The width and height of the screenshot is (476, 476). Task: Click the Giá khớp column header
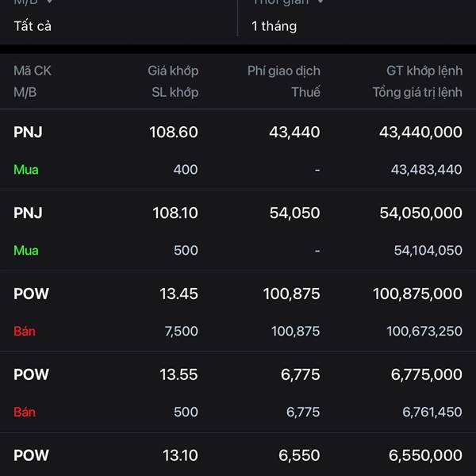pyautogui.click(x=172, y=71)
